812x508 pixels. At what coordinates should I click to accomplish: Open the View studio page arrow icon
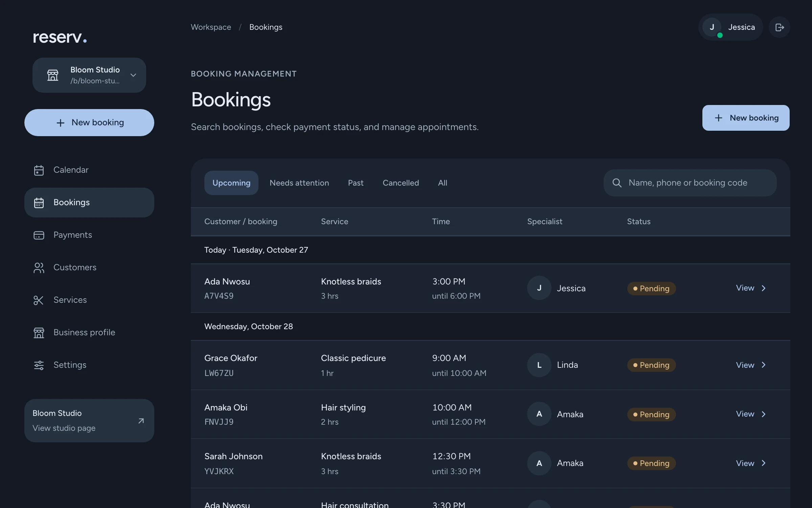click(141, 421)
